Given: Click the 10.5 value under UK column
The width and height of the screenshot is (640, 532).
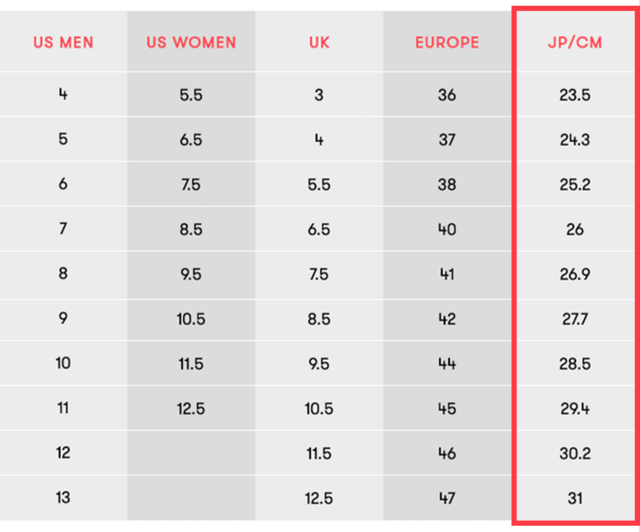Looking at the screenshot, I should [x=319, y=408].
